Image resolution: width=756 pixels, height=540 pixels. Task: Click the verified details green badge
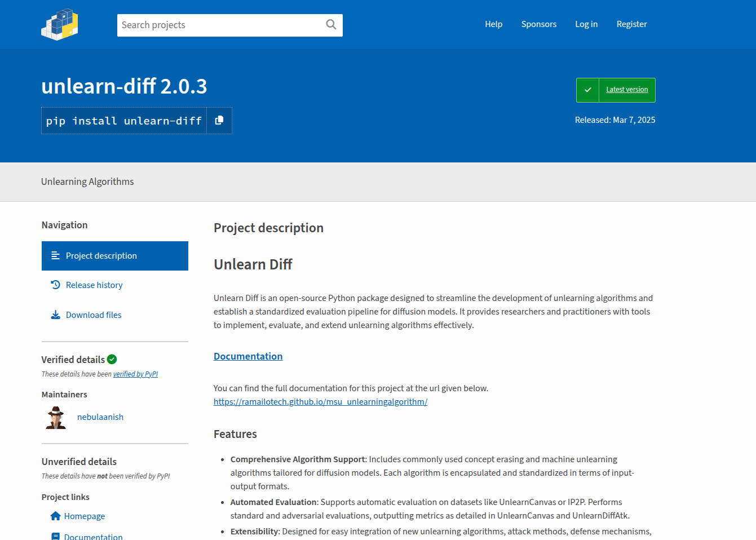[x=112, y=359]
